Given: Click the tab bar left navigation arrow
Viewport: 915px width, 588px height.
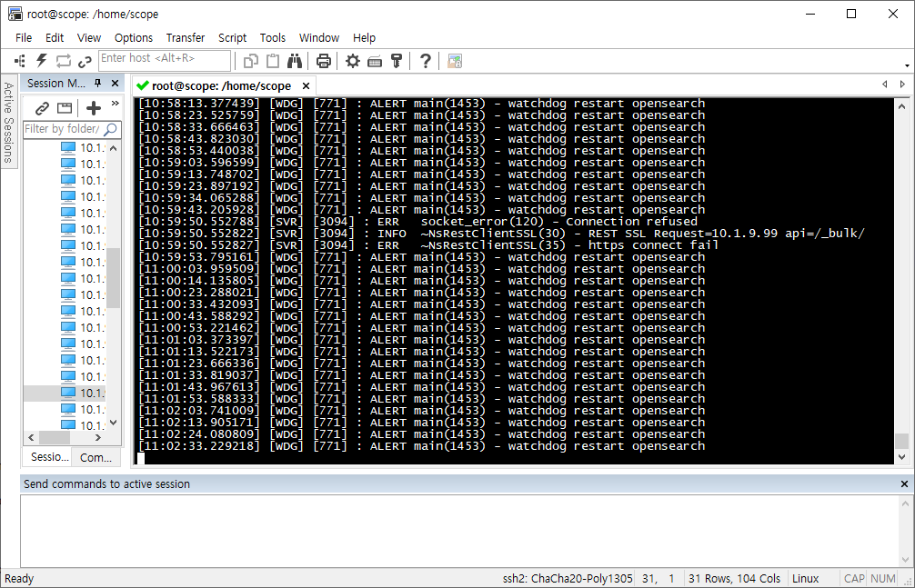Looking at the screenshot, I should 885,85.
